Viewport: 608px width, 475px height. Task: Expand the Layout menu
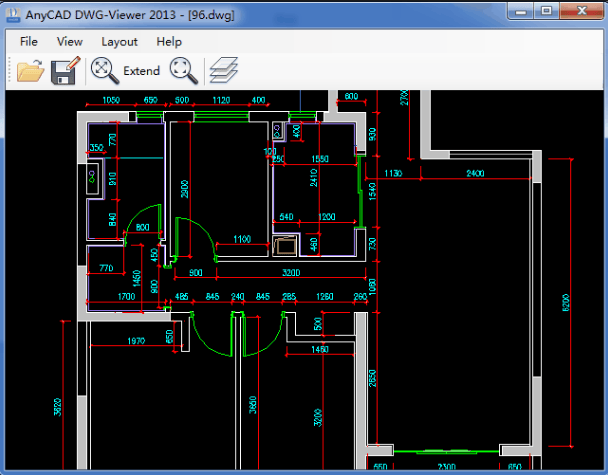[x=119, y=41]
